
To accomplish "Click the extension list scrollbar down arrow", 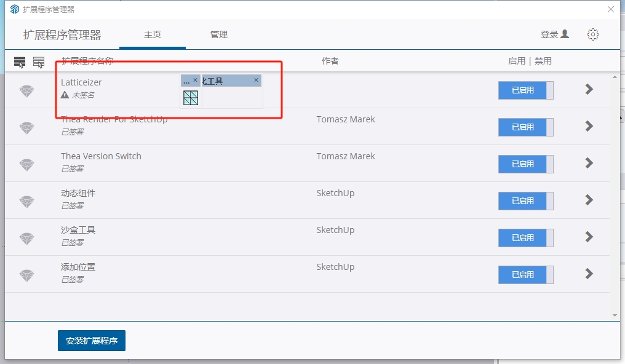I will [615, 315].
